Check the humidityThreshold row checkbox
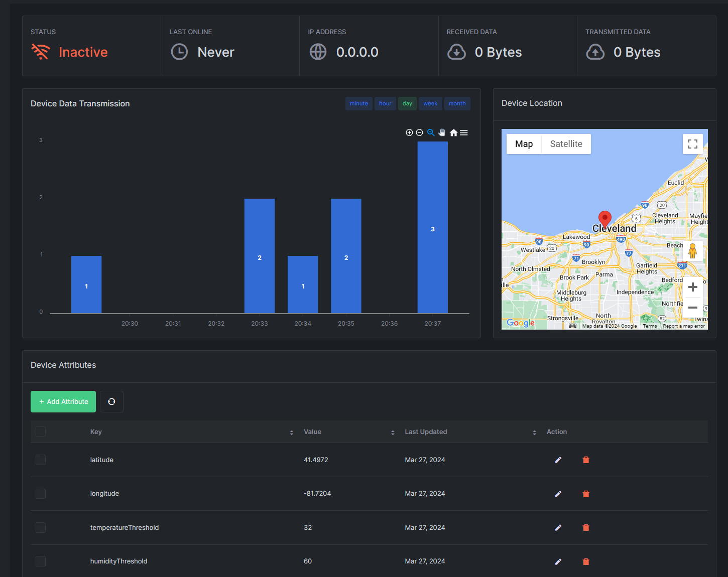Screen dimensions: 728x577 tap(41, 561)
